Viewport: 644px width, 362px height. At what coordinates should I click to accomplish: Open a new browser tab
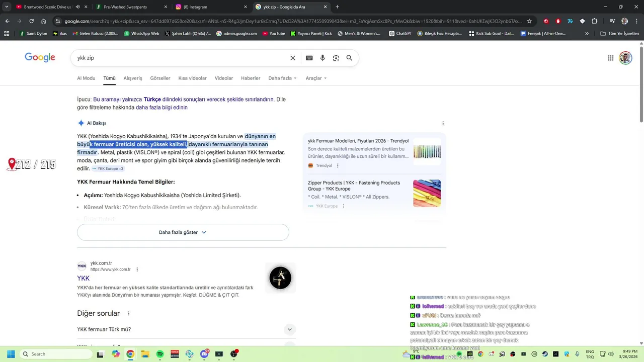pyautogui.click(x=337, y=7)
